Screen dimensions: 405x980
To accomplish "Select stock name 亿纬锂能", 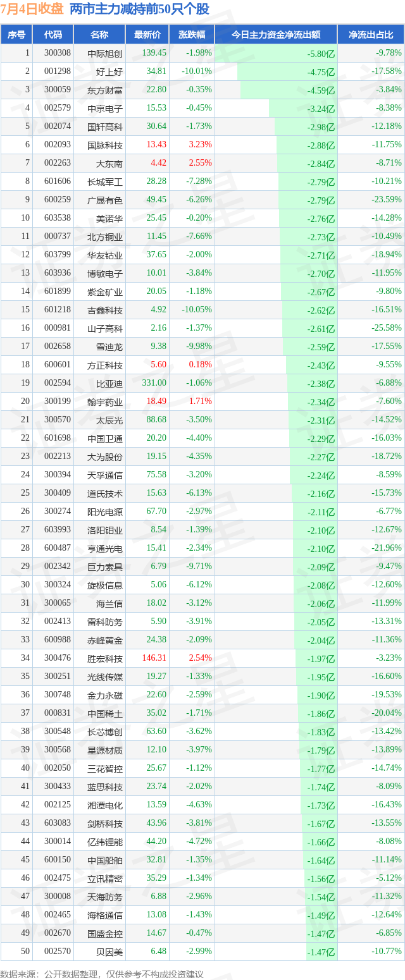I will coord(105,842).
